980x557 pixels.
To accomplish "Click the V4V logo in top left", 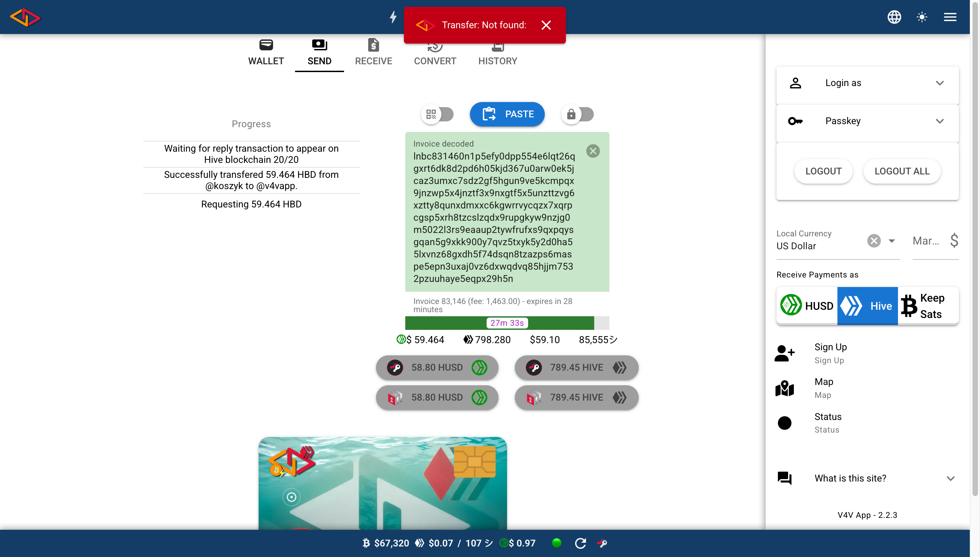I will click(25, 17).
